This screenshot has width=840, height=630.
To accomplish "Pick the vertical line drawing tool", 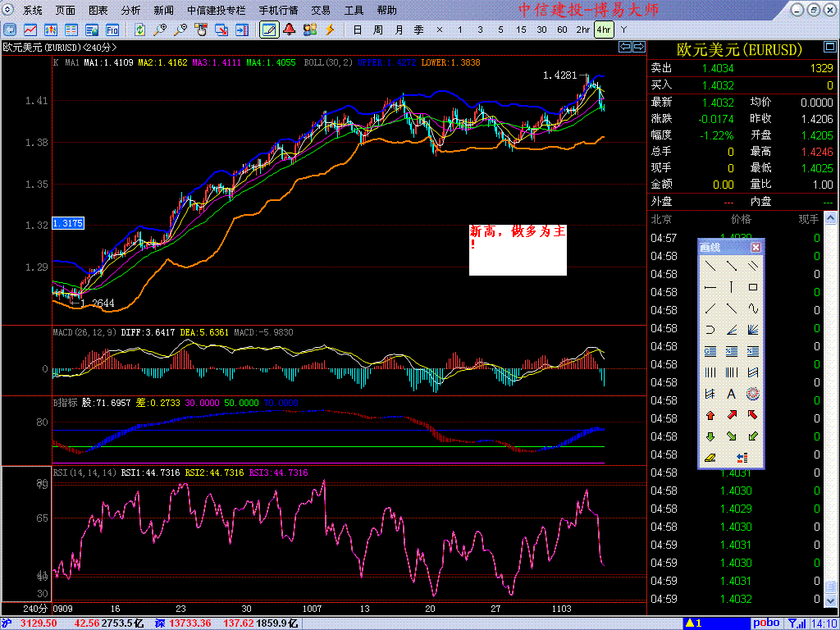I will pyautogui.click(x=731, y=287).
